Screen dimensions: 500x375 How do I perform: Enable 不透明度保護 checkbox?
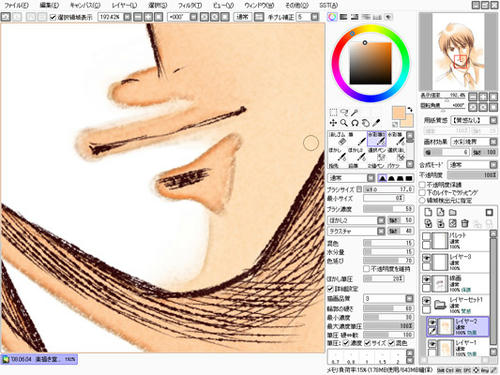423,184
